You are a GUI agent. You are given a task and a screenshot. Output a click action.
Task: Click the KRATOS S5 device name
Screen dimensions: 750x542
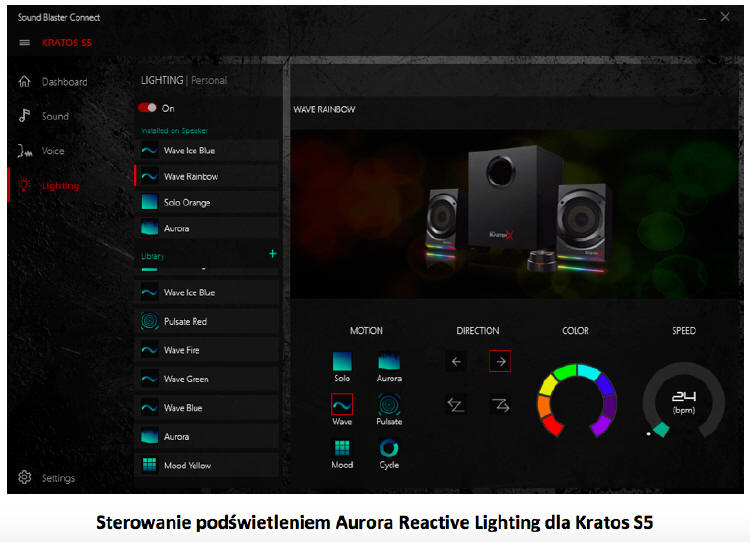(66, 43)
